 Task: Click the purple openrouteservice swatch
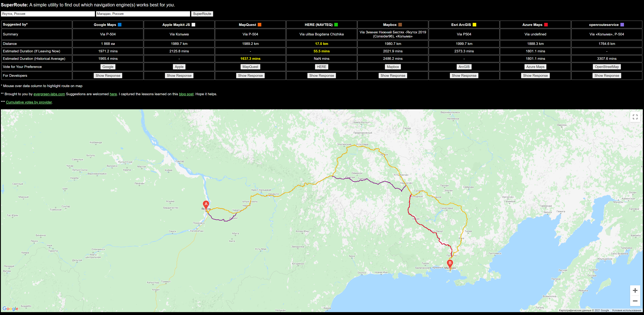click(x=622, y=24)
